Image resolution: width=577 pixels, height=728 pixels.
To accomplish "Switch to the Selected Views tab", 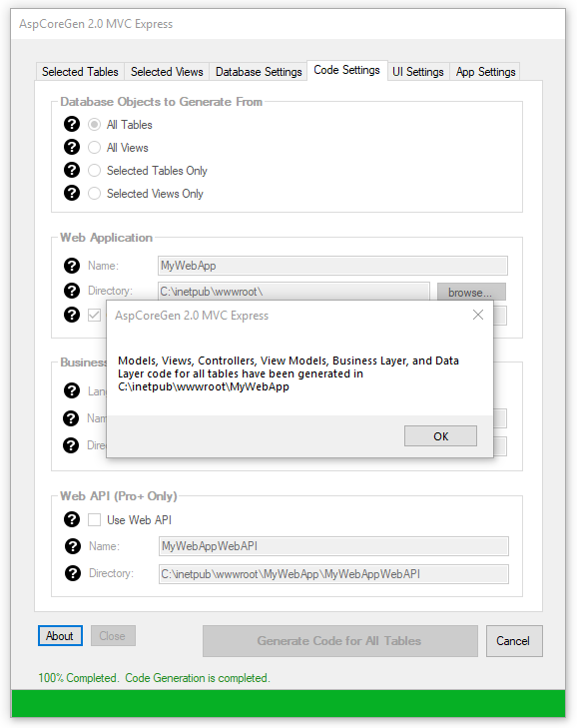I will (167, 72).
